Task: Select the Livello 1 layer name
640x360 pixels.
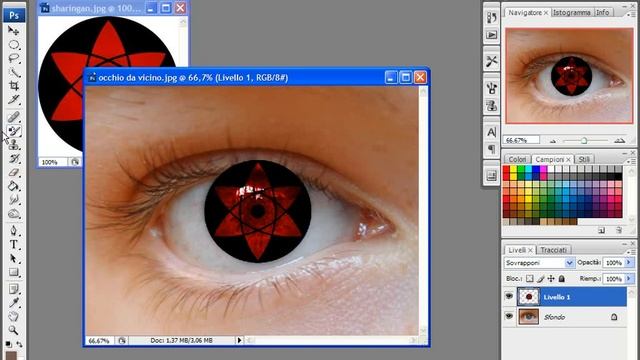Action: [557, 297]
